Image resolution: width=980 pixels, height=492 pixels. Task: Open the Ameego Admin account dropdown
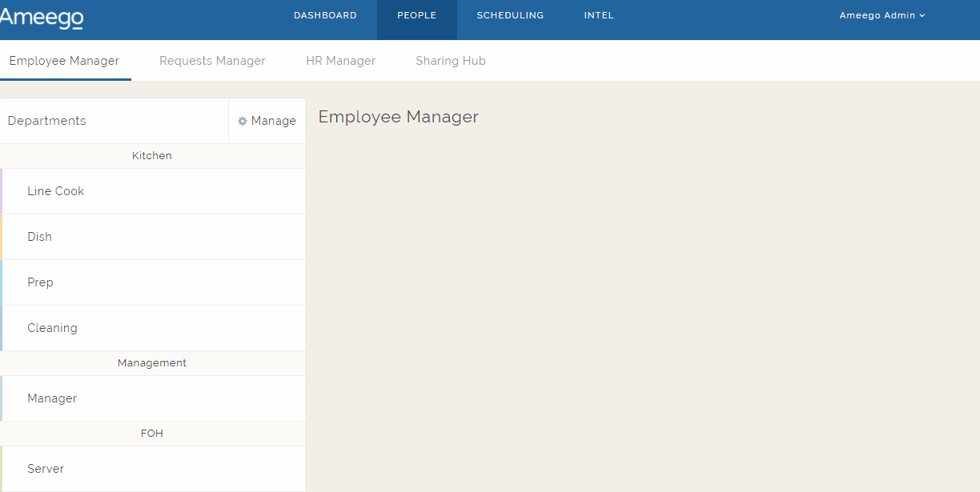point(882,14)
